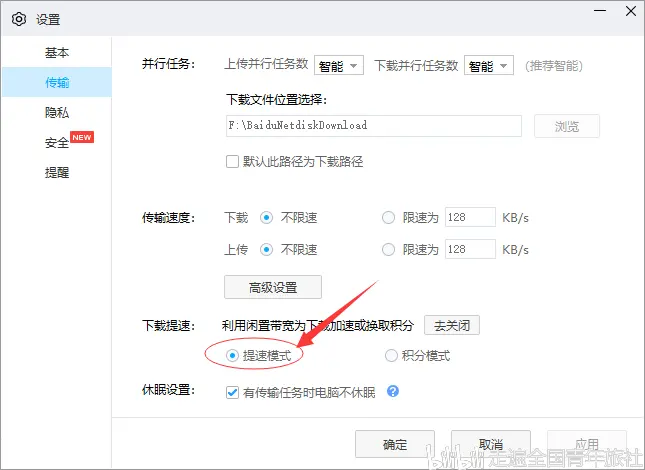Select 提速模式 radio button
Image resolution: width=645 pixels, height=470 pixels.
(x=232, y=355)
